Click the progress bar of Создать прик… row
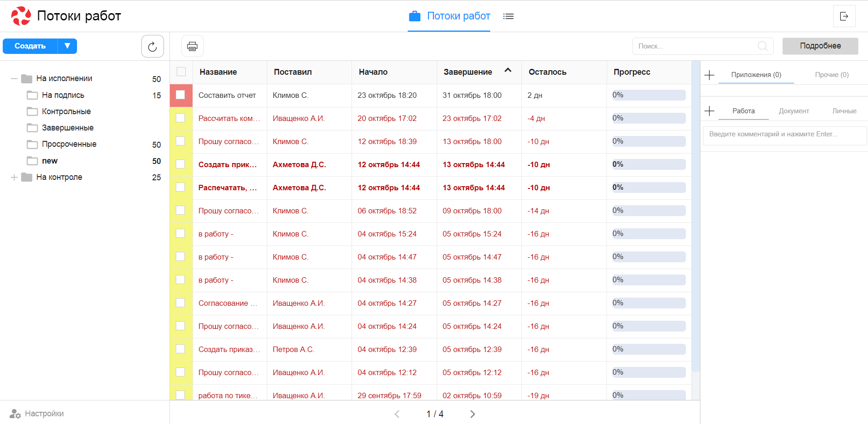This screenshot has height=424, width=868. click(649, 164)
